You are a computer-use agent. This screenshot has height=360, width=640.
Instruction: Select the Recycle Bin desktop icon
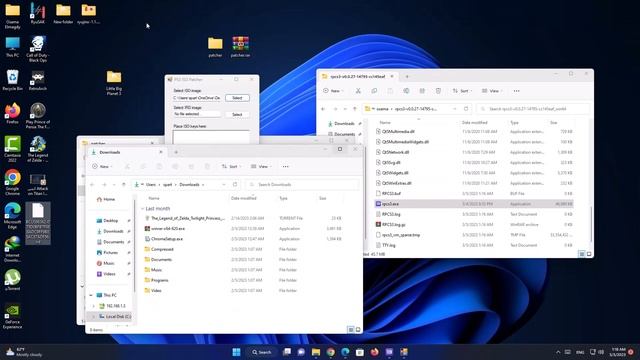point(12,80)
